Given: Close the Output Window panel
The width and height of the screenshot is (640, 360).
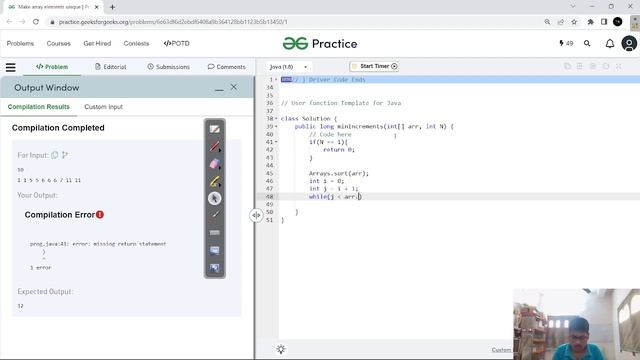Looking at the screenshot, I should tap(233, 87).
